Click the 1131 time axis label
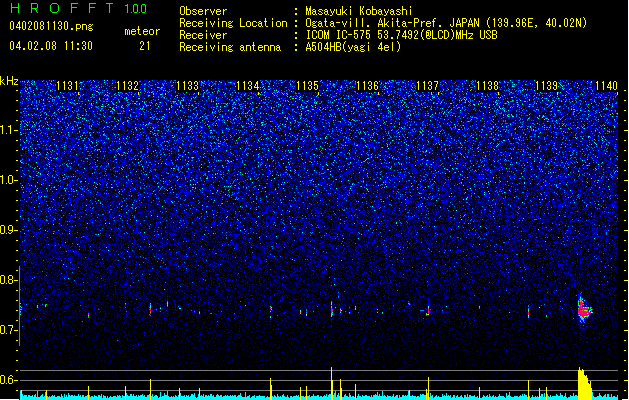The height and width of the screenshot is (400, 629). point(67,86)
